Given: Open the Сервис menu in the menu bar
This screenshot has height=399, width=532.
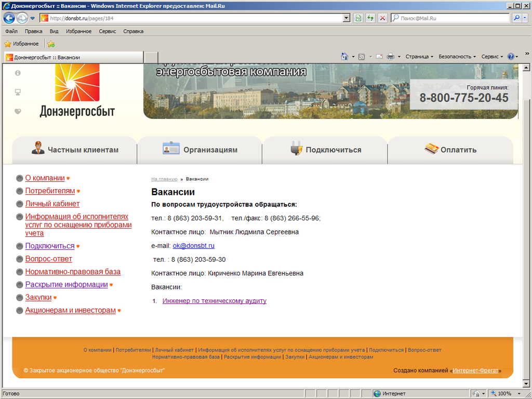Looking at the screenshot, I should coord(108,31).
